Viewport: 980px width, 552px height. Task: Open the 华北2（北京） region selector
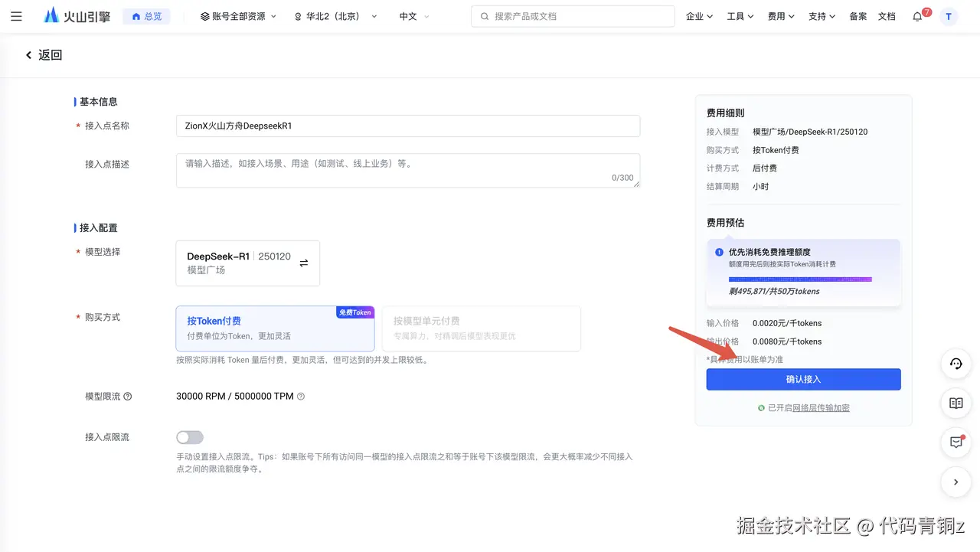(335, 16)
